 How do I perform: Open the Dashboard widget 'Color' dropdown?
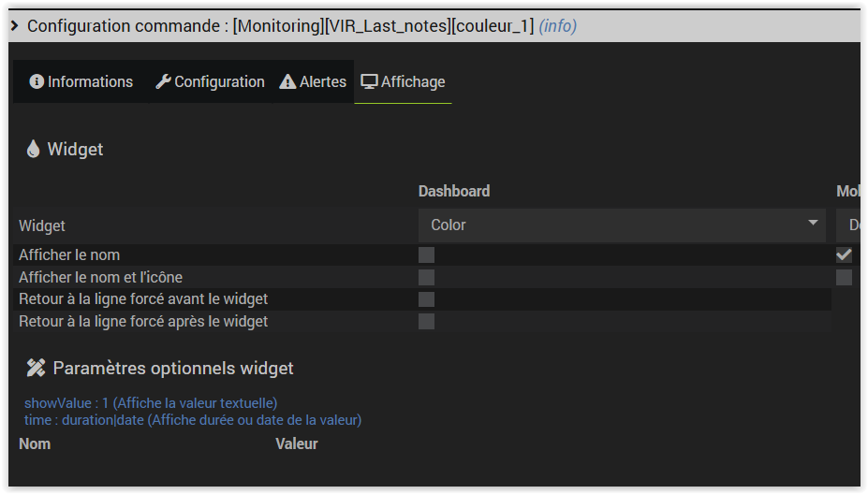pos(622,225)
